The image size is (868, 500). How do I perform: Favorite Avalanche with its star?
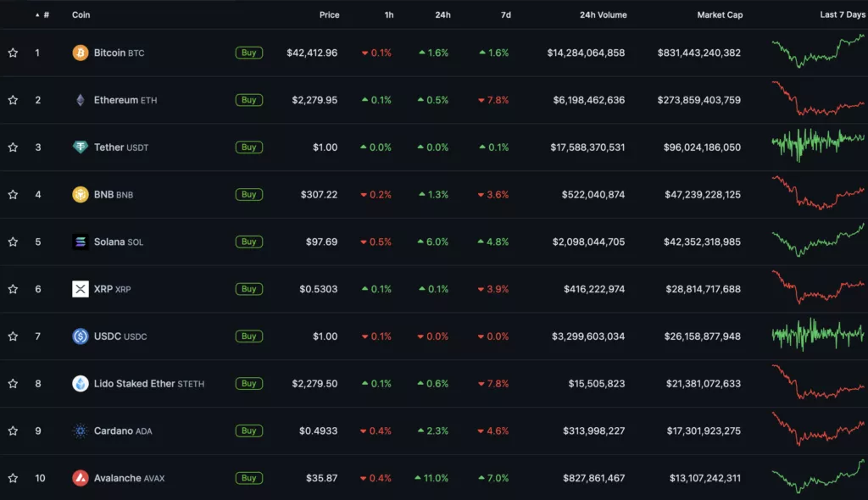point(13,478)
